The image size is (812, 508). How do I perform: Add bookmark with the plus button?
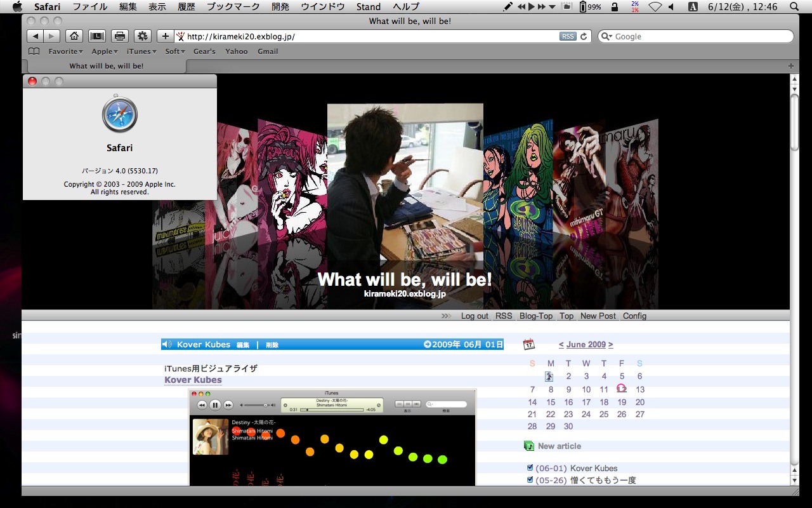[166, 36]
